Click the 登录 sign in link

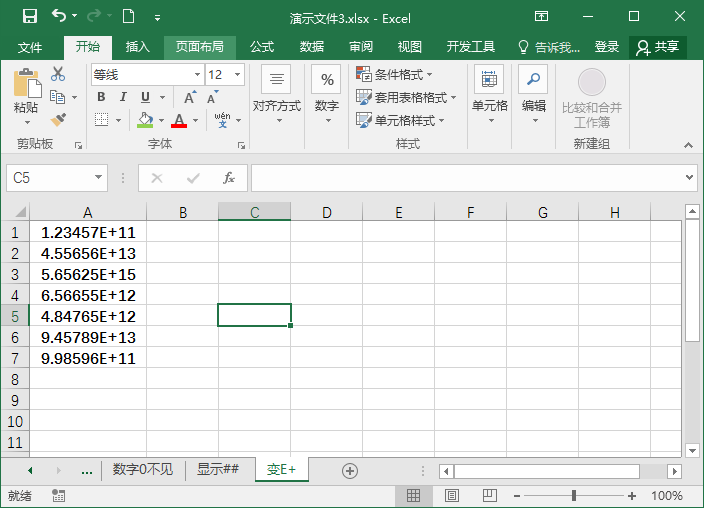tap(607, 47)
